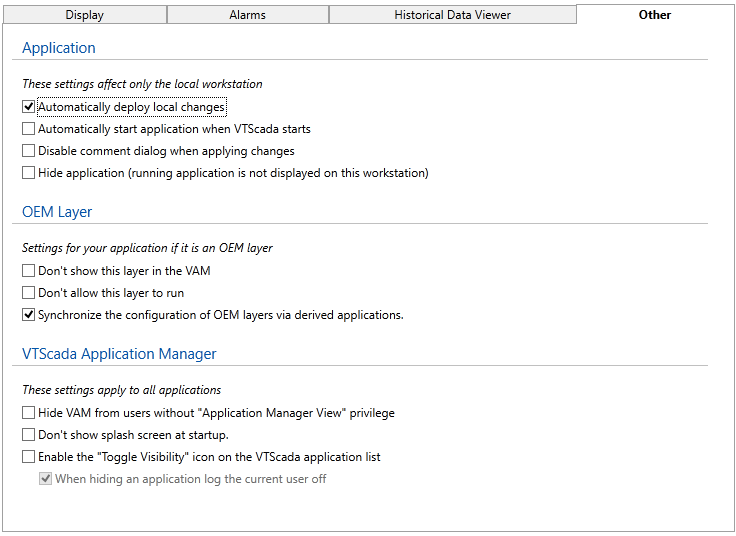Check the Hide application checkbox
The height and width of the screenshot is (536, 736).
click(x=29, y=173)
